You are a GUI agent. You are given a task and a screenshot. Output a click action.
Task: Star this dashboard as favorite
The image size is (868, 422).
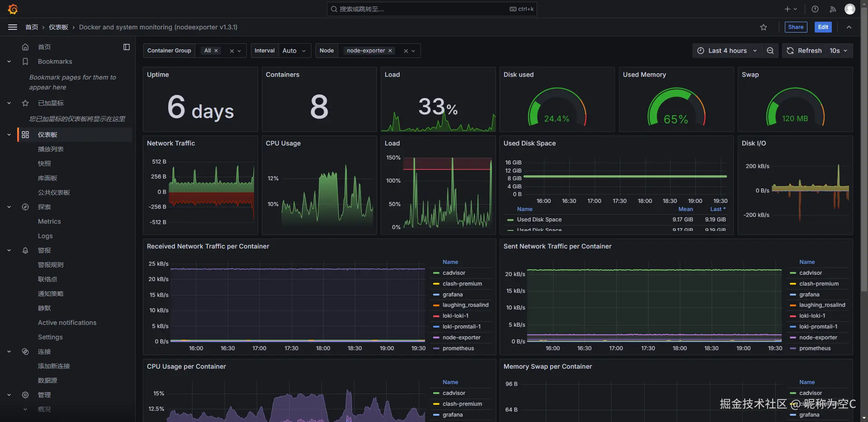[764, 27]
